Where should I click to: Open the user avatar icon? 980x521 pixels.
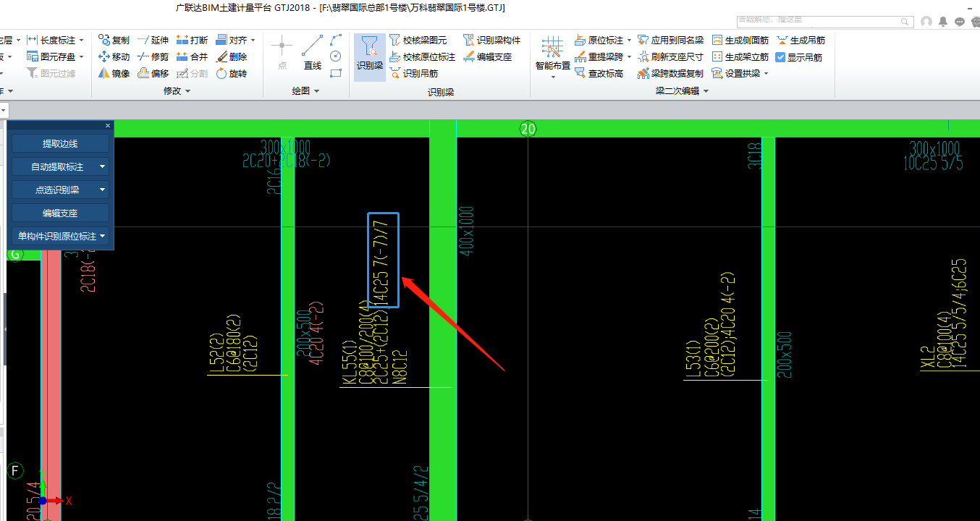click(926, 22)
